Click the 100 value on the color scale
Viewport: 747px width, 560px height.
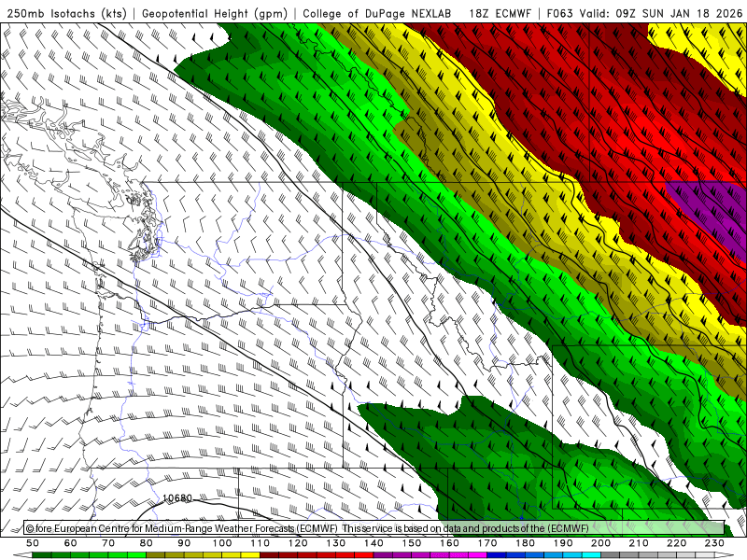click(222, 543)
